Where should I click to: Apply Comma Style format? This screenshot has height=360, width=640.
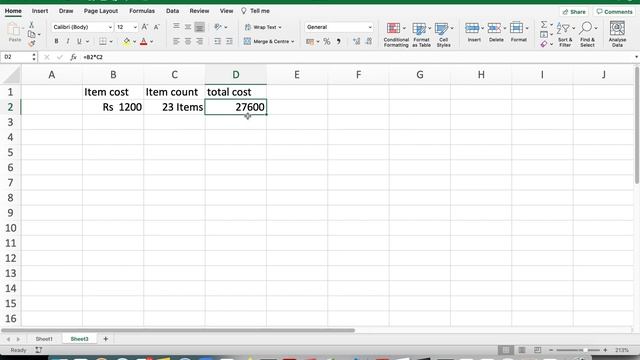point(338,41)
